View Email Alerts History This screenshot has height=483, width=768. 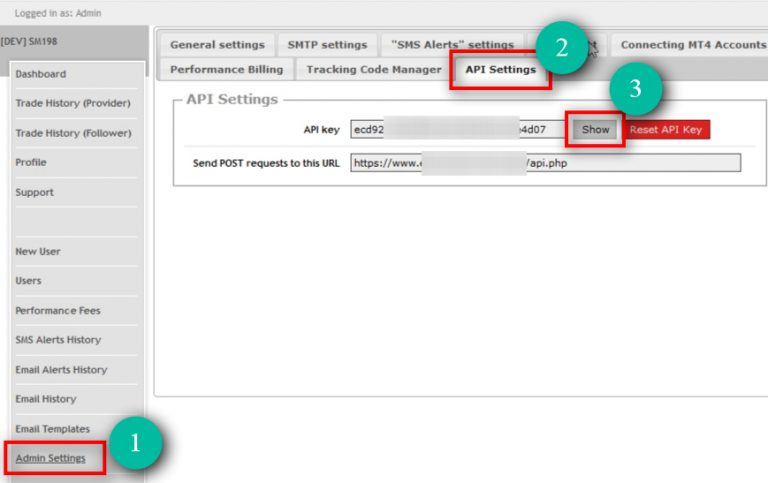pyautogui.click(x=61, y=369)
